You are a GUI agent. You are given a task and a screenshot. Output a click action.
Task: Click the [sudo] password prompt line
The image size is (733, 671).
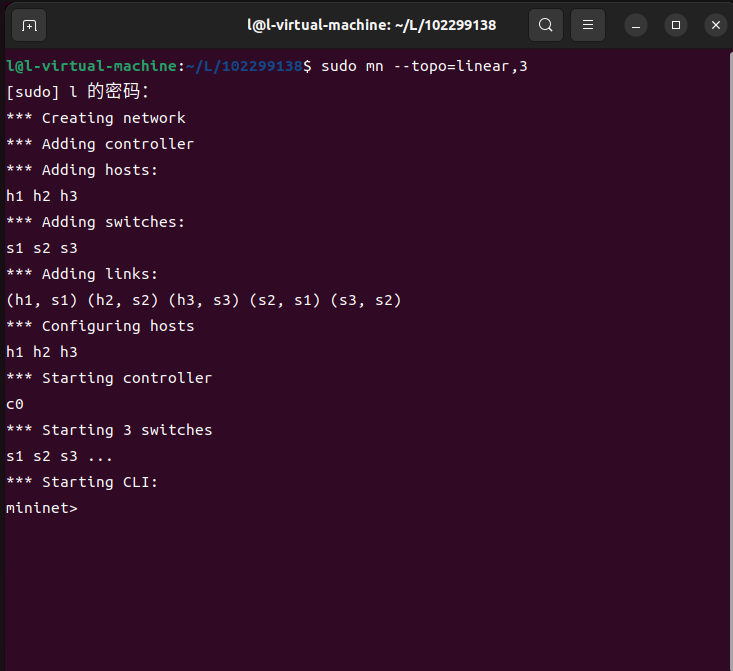tap(77, 92)
